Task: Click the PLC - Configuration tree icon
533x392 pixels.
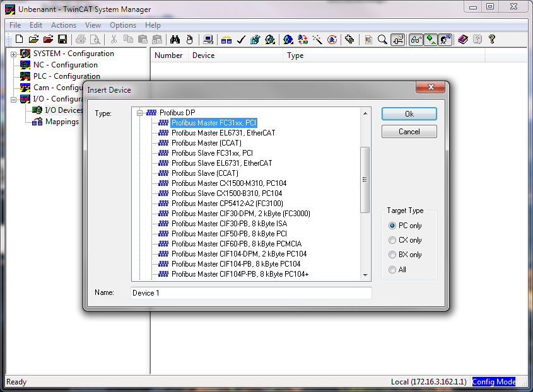Action: click(x=25, y=76)
